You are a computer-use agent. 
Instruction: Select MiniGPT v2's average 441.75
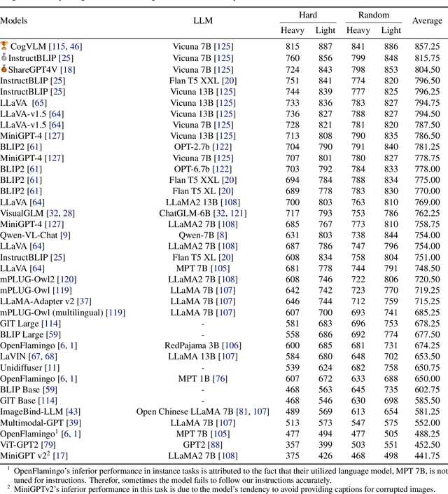click(x=427, y=456)
